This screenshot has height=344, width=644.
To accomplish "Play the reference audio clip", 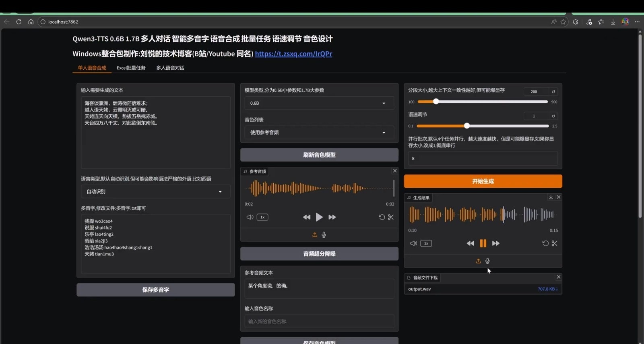I will [319, 217].
